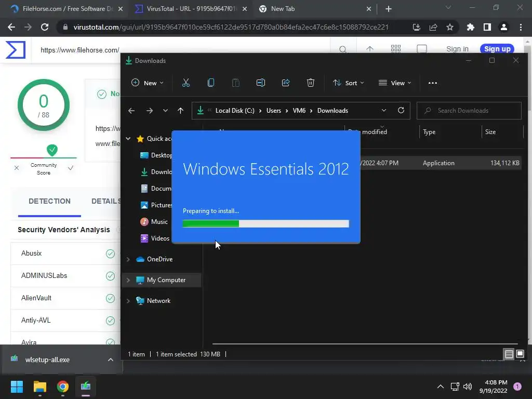532x399 pixels.
Task: Click the Search Downloads input field
Action: tap(469, 111)
